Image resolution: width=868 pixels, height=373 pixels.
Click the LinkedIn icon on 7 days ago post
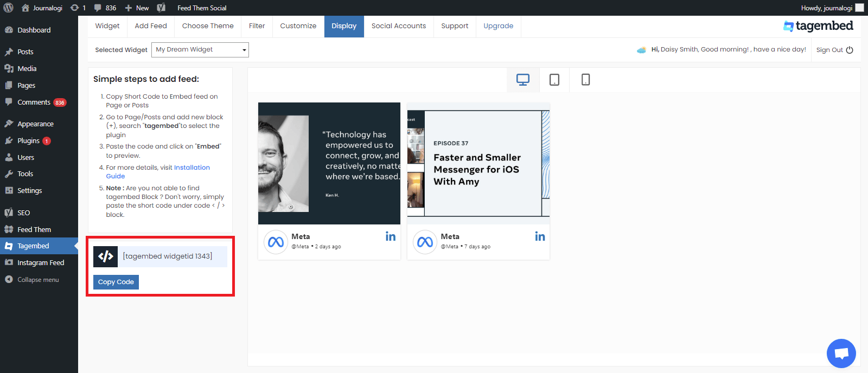coord(540,236)
